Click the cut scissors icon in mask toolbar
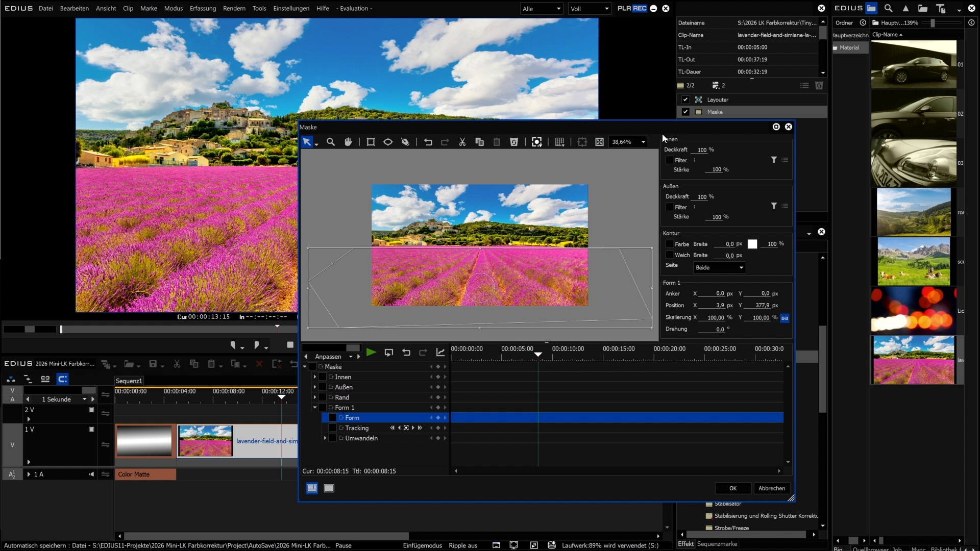Viewport: 980px width, 551px height. tap(462, 142)
